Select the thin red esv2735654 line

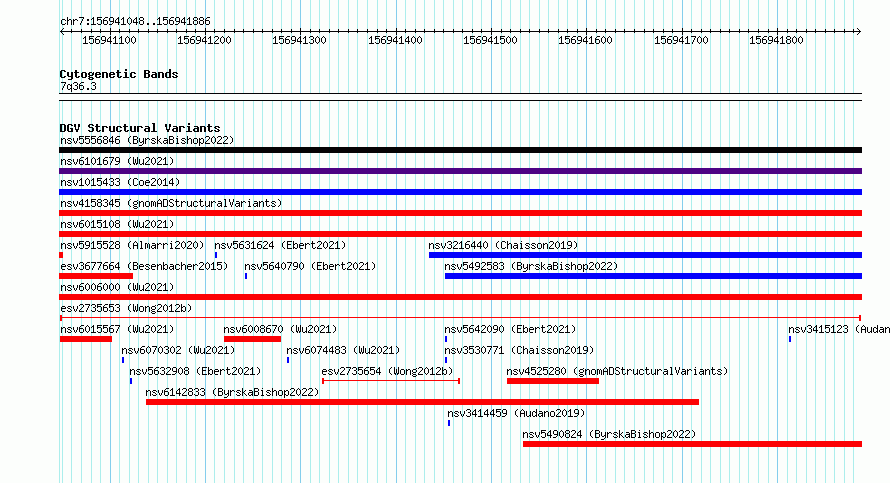click(391, 381)
